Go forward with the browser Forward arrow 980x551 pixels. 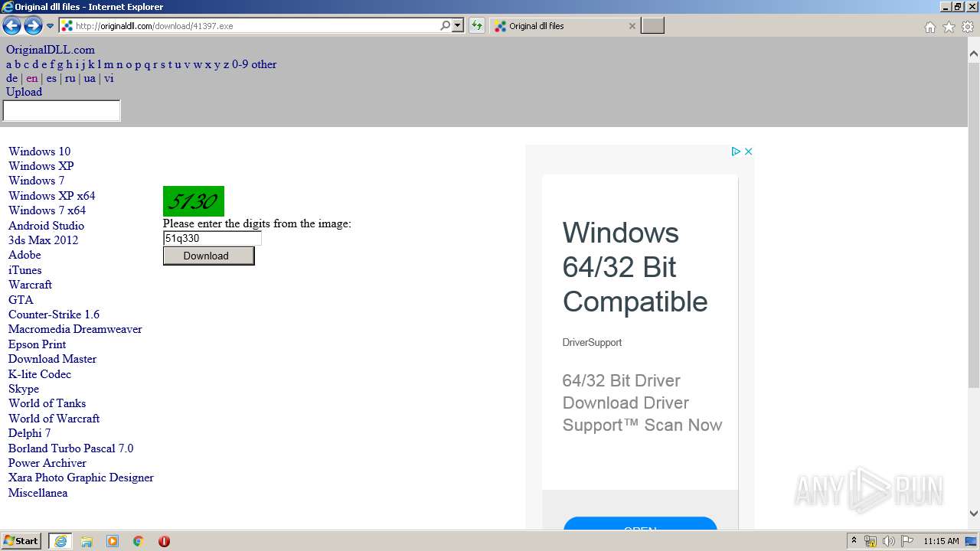[33, 26]
